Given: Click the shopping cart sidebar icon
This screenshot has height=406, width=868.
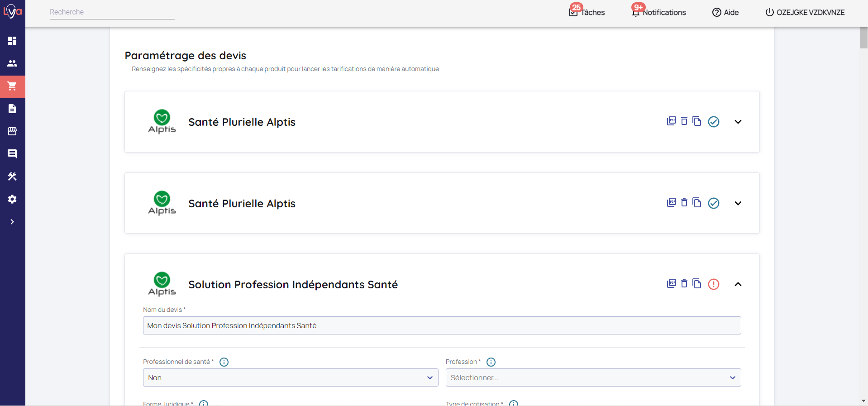Looking at the screenshot, I should [x=12, y=86].
